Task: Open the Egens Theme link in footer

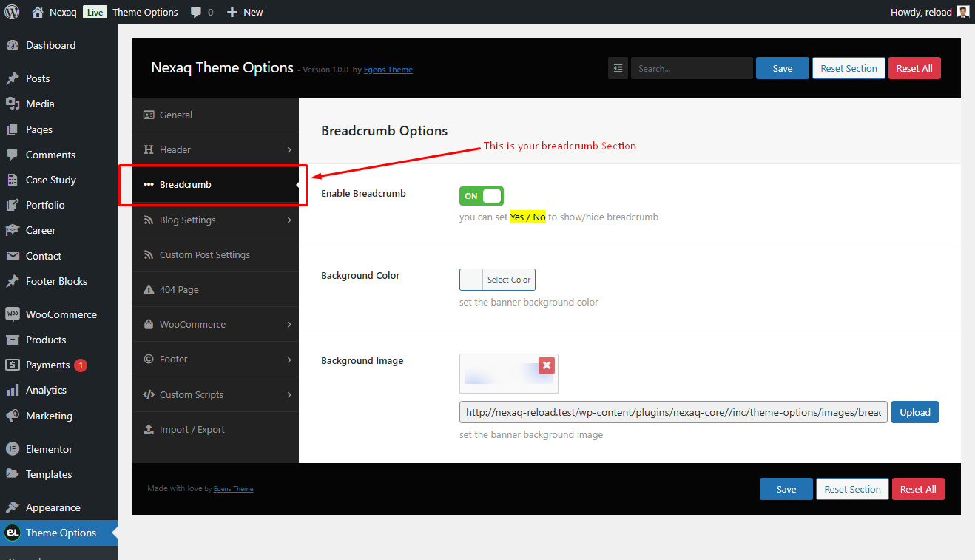Action: 233,489
